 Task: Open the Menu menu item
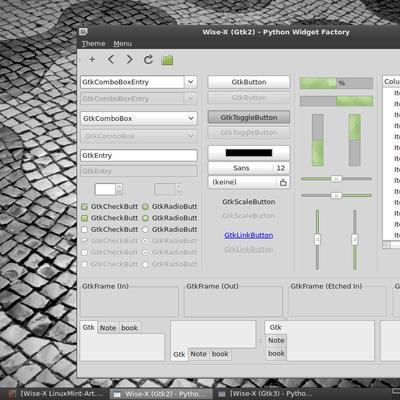122,44
